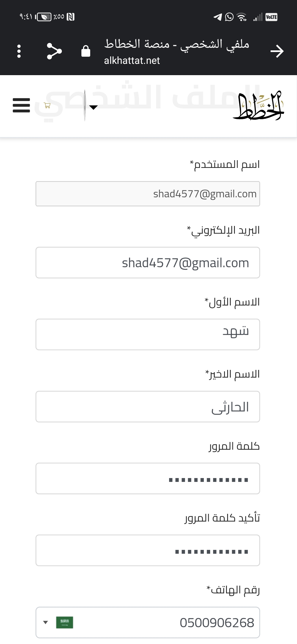This screenshot has width=297, height=644.
Task: Focus the تأكيد كلمة المرور field
Action: coord(148,550)
